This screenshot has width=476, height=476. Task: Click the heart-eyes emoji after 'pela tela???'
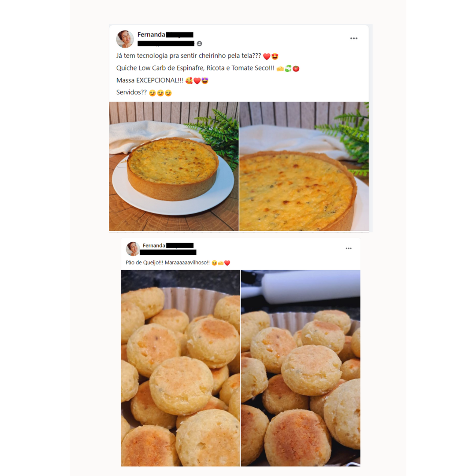275,56
